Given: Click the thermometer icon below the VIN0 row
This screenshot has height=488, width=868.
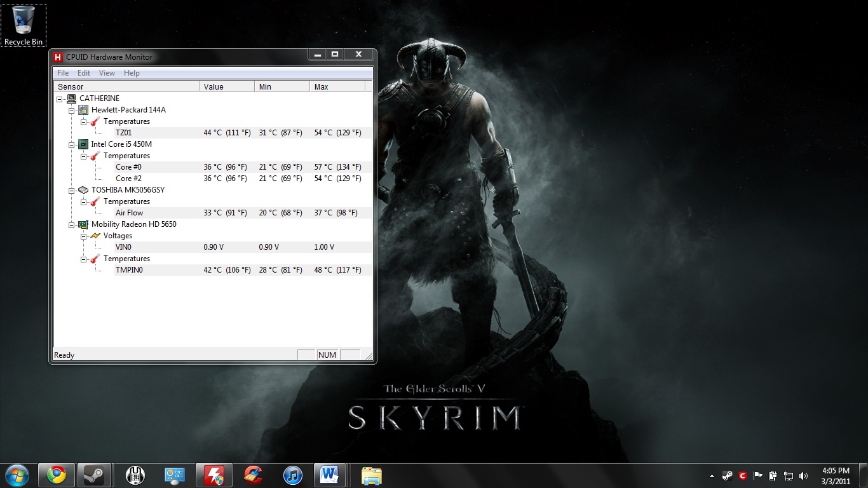Looking at the screenshot, I should tap(95, 259).
